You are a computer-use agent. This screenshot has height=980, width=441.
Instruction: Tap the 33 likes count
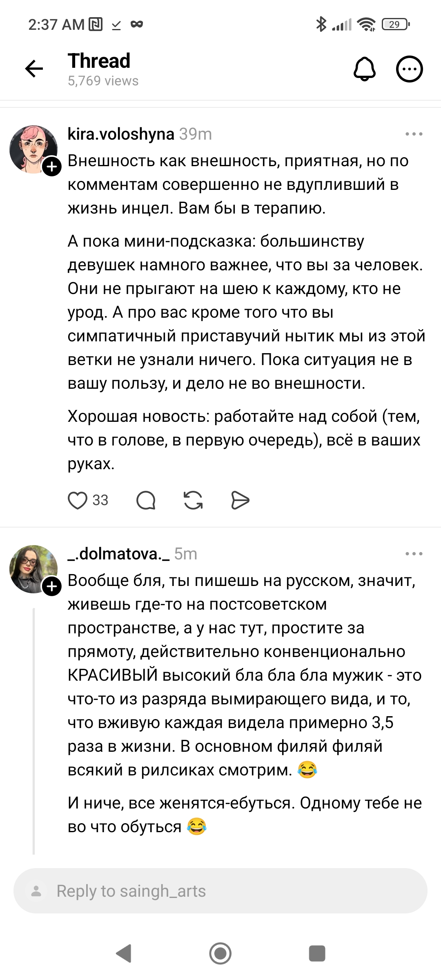coord(100,501)
